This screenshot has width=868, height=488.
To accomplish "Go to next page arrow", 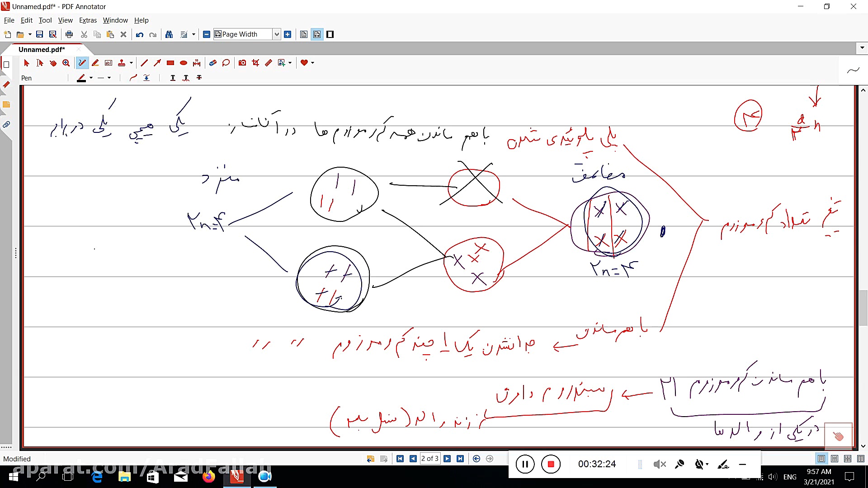I will (x=447, y=459).
